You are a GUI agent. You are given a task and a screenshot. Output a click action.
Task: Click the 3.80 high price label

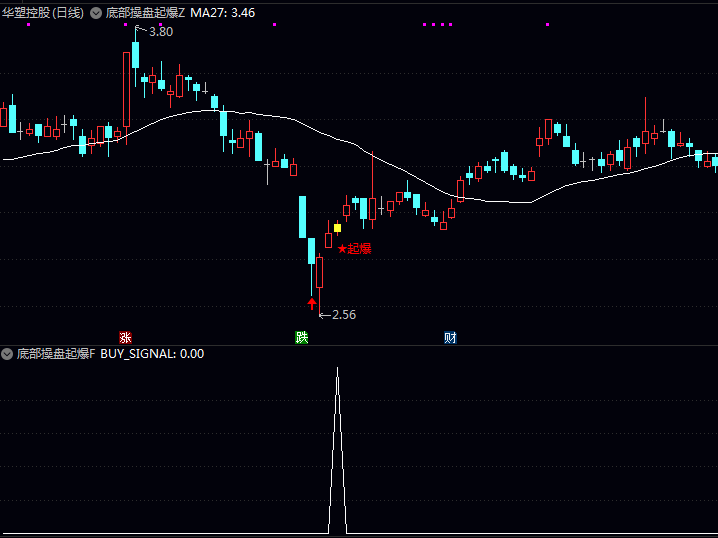(x=161, y=32)
